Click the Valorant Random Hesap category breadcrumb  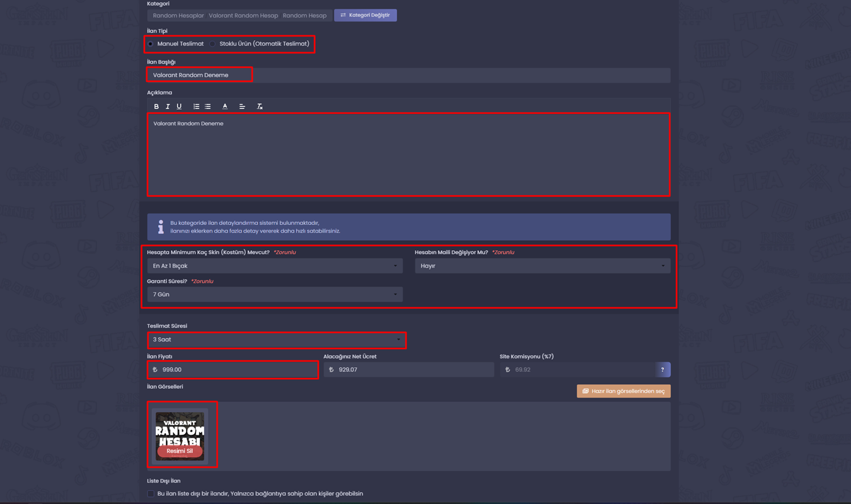coord(243,16)
